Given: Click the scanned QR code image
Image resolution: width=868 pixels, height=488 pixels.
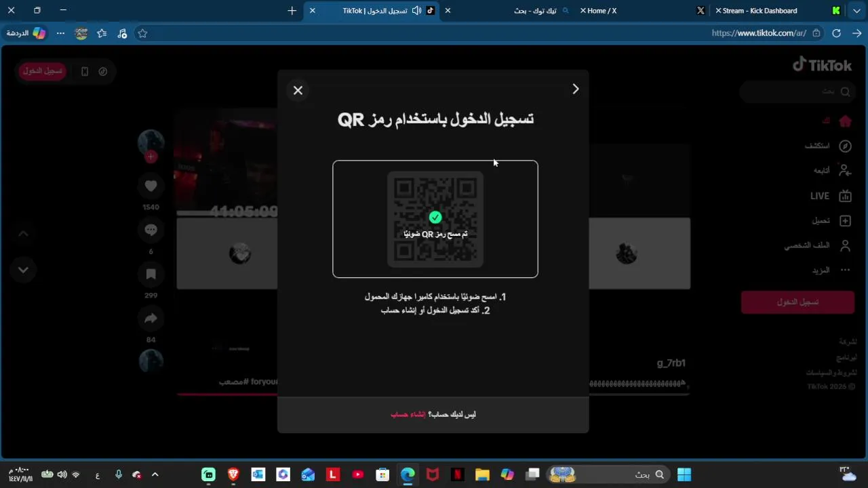Looking at the screenshot, I should [x=435, y=219].
